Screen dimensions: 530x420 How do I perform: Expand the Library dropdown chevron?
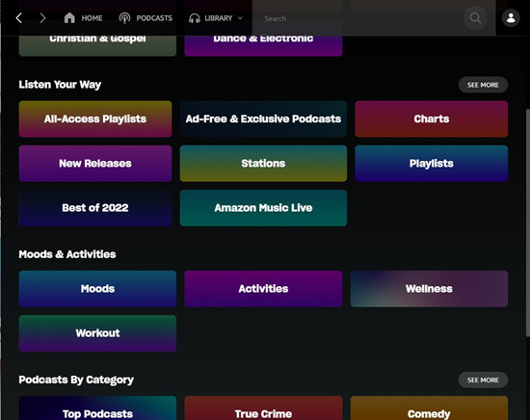click(240, 18)
